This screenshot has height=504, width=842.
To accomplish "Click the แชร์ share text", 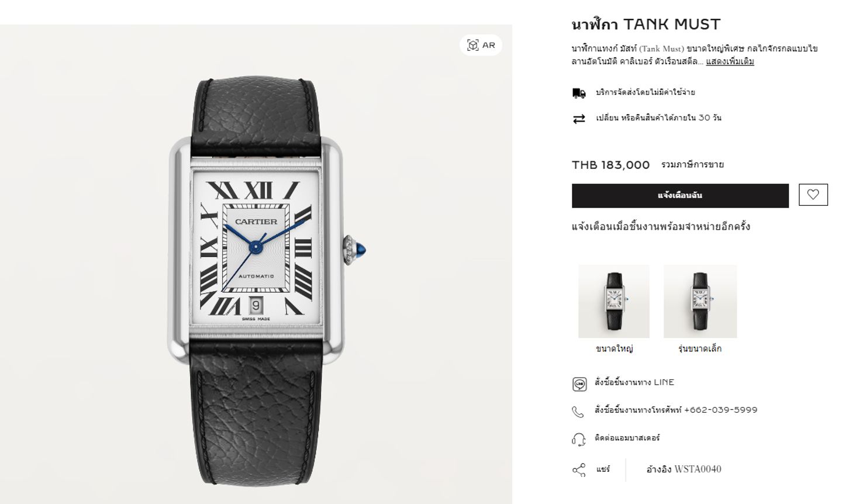I will 603,469.
